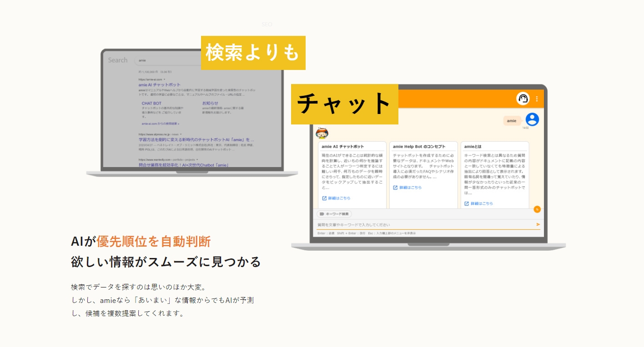
Task: Open the 'amie AI チャットボット' search result
Action: [160, 85]
